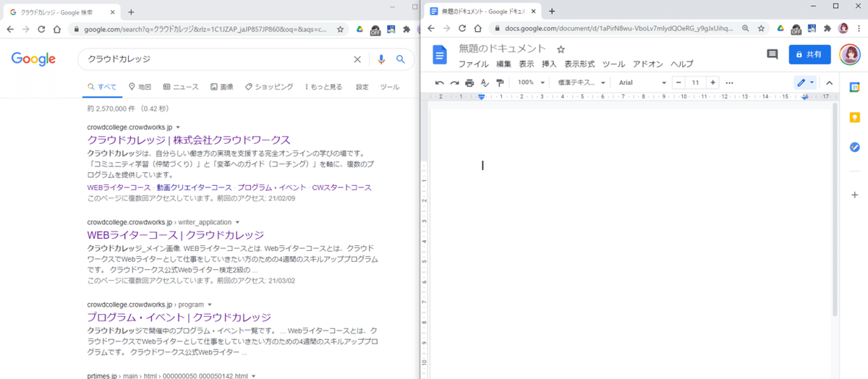Viewport: 868px width, 379px height.
Task: Click Google Drive extension in Docs window
Action: [780, 29]
